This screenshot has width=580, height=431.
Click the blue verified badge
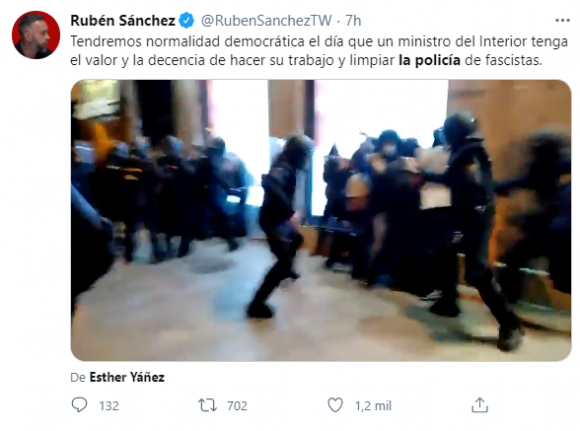click(x=187, y=20)
